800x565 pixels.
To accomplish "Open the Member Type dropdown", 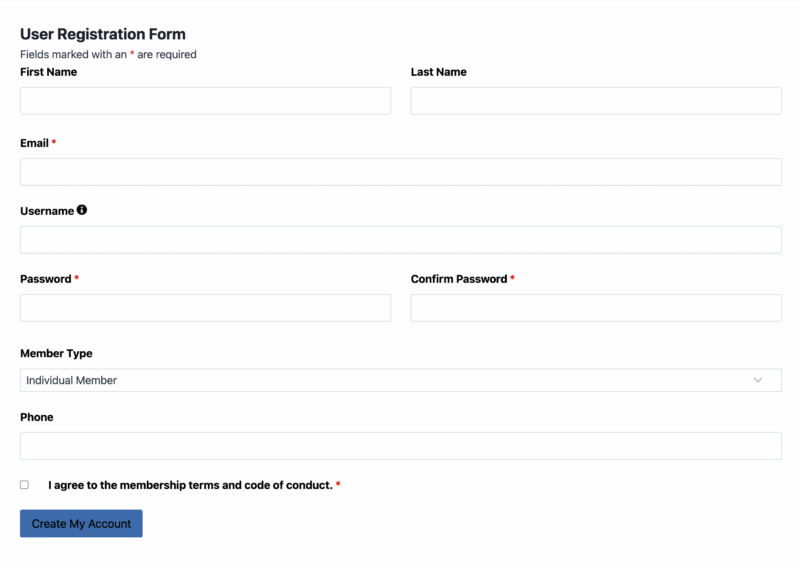I will (x=401, y=380).
